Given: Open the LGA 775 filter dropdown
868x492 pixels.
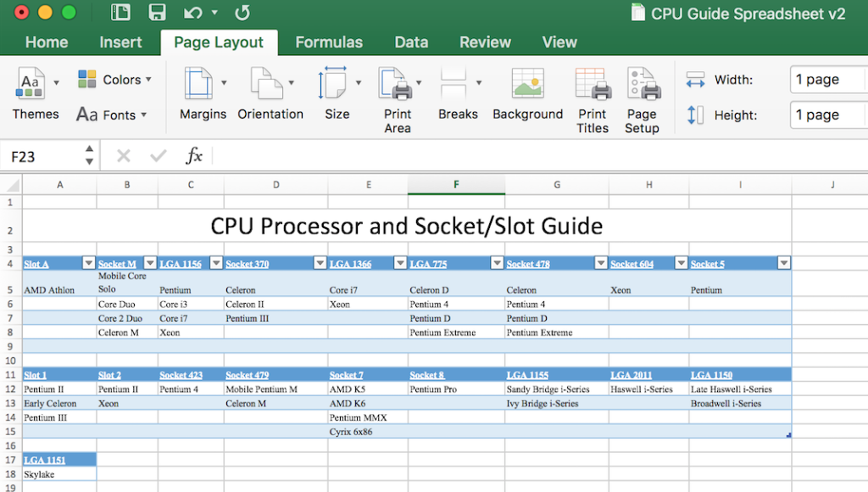Looking at the screenshot, I should point(498,263).
